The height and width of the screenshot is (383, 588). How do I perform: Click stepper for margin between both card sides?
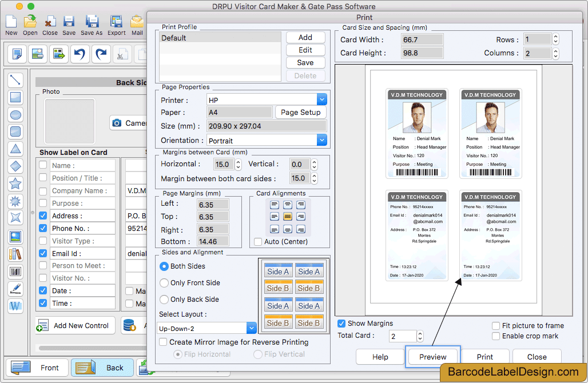(314, 178)
